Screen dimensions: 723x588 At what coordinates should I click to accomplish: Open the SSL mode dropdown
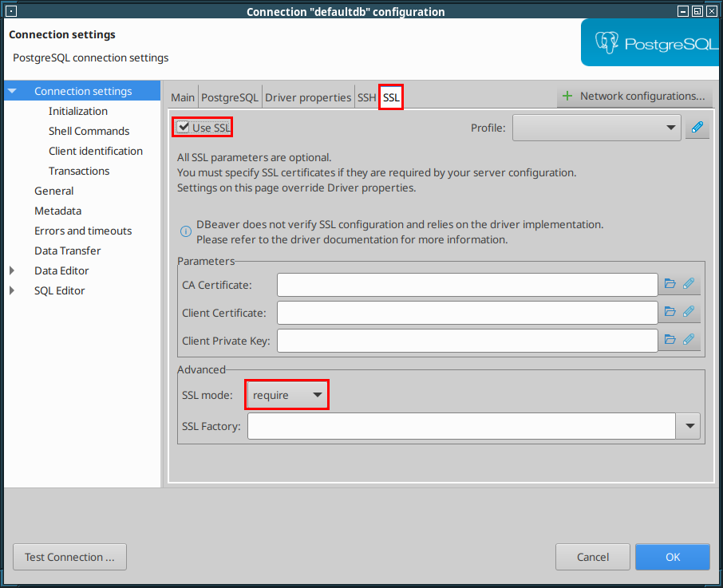286,395
